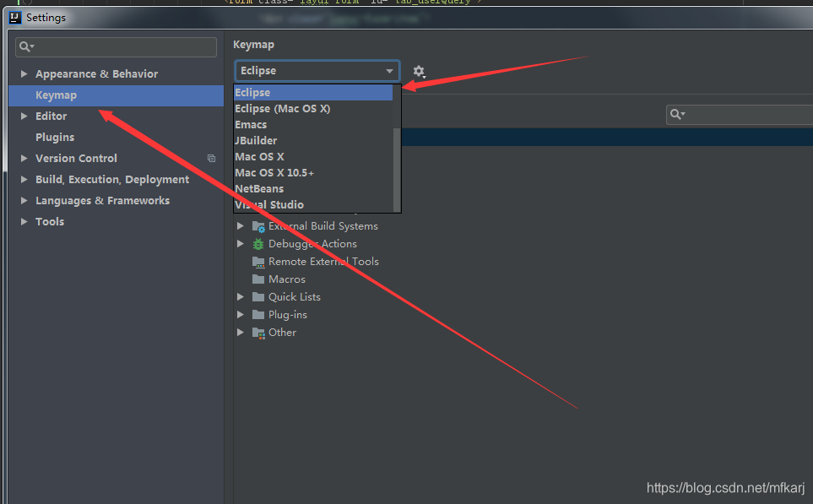The width and height of the screenshot is (813, 504).
Task: Expand Quick Lists tree node
Action: point(240,297)
